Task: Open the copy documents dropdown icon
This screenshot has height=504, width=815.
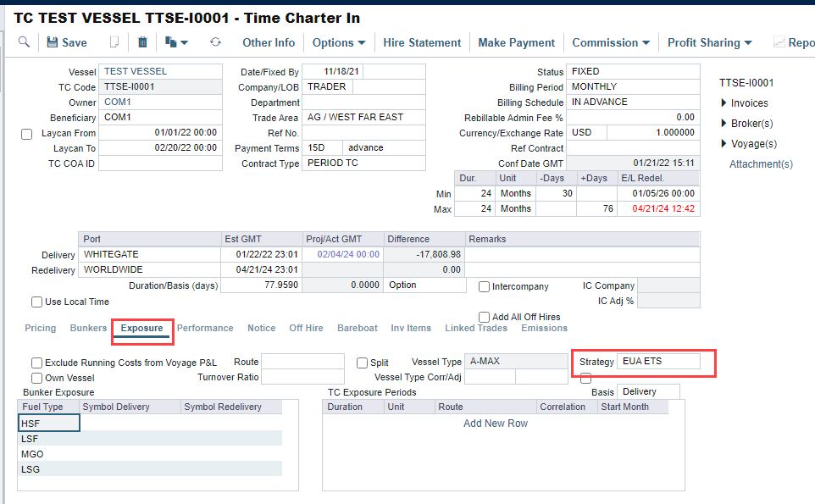Action: pos(176,42)
